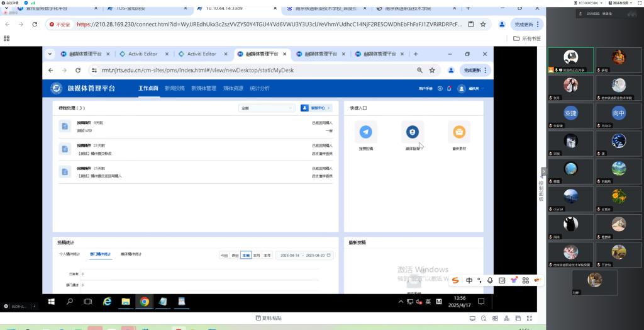Screen dimensions: 644x330
Task: Collapse the participants panel with arrow handle
Action: (x=543, y=171)
